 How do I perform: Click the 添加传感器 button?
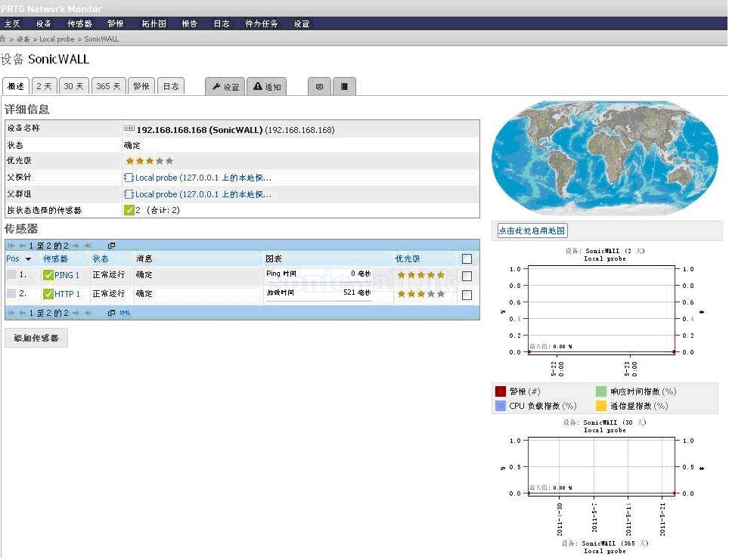click(36, 338)
